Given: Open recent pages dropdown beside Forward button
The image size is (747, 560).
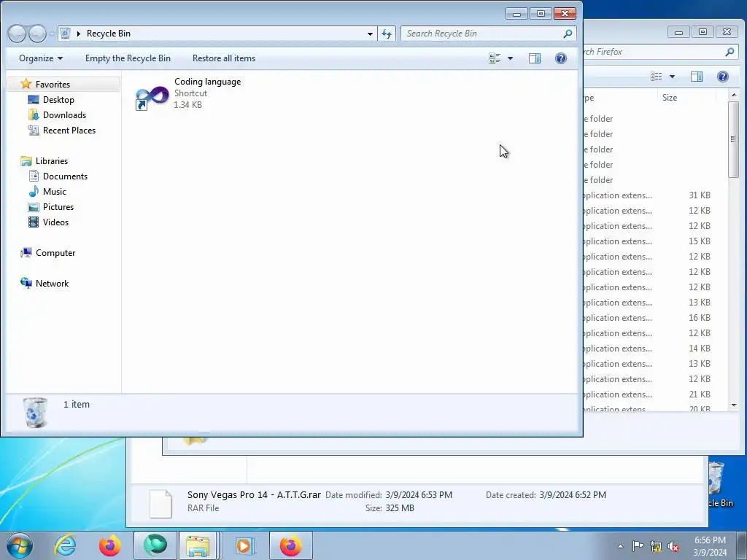Looking at the screenshot, I should (52, 34).
